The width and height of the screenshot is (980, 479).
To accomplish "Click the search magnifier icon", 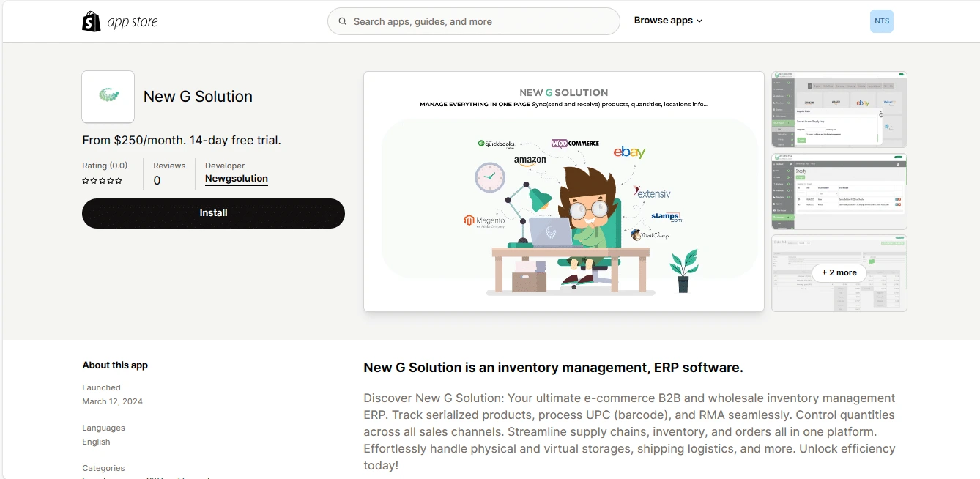I will pyautogui.click(x=342, y=22).
